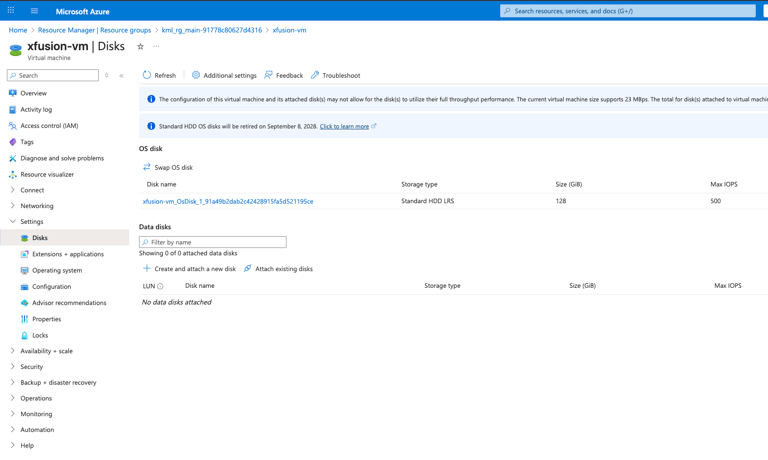Open the portal hamburger menu
The image size is (768, 460).
[x=34, y=11]
